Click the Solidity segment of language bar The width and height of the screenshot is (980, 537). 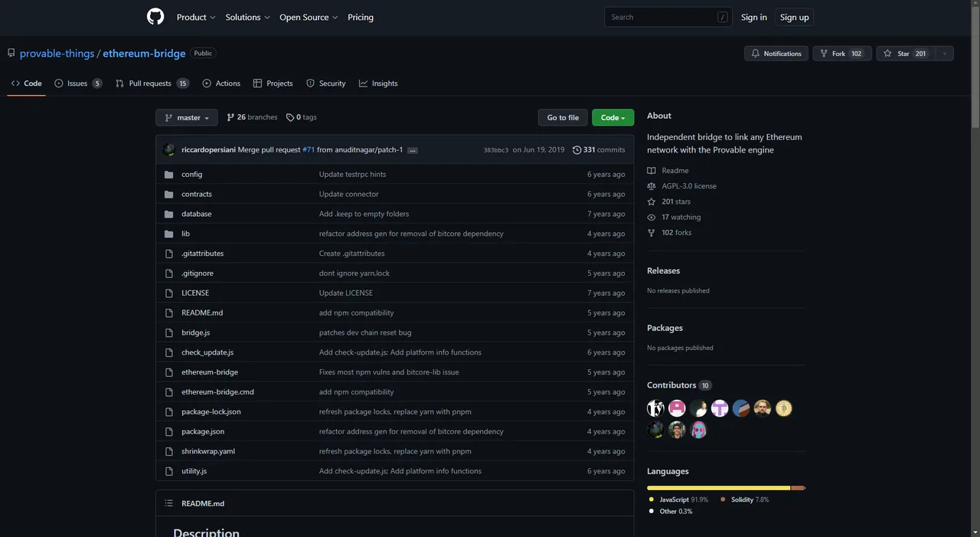tap(798, 488)
